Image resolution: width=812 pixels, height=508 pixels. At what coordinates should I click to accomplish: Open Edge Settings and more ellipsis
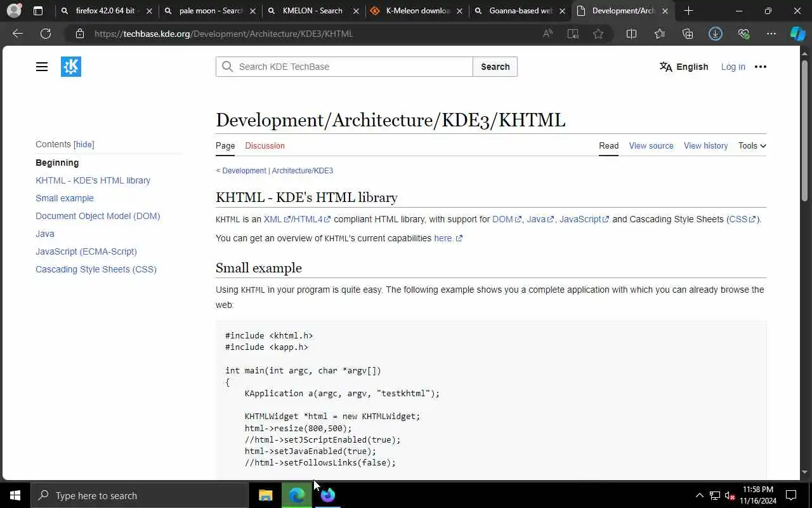click(x=771, y=34)
